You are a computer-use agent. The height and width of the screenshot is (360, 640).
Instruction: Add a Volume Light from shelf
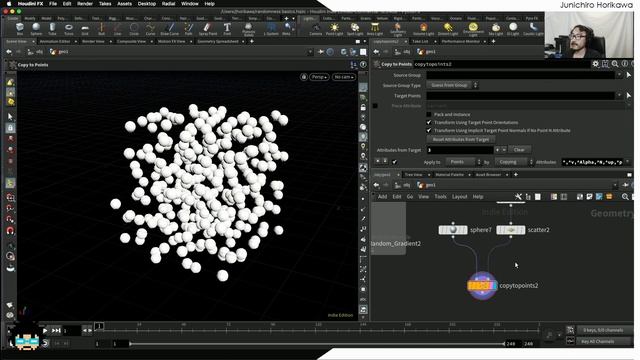pos(423,29)
